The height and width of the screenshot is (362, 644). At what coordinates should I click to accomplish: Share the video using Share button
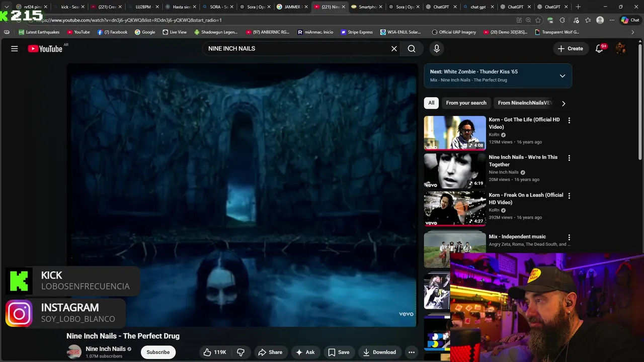point(270,352)
